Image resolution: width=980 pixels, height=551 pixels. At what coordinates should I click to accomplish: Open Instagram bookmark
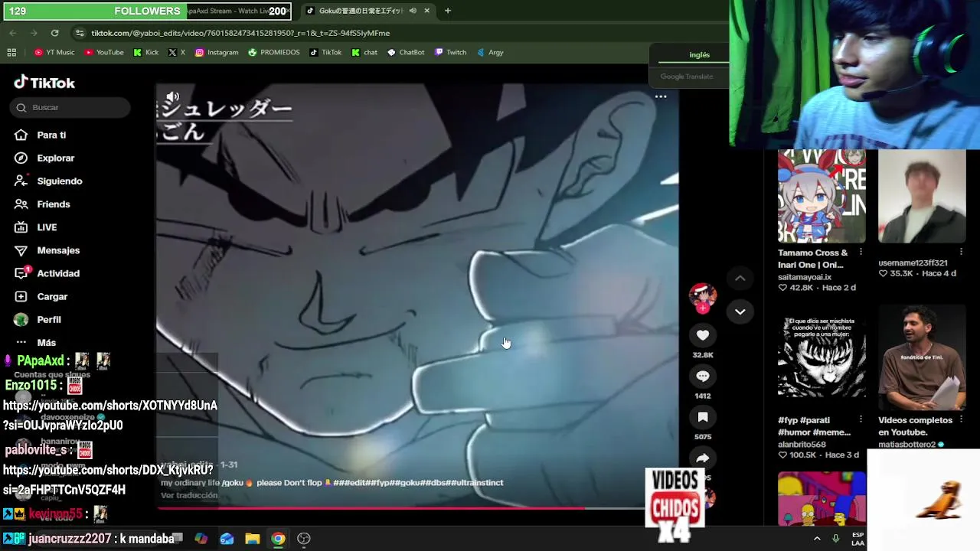(217, 52)
